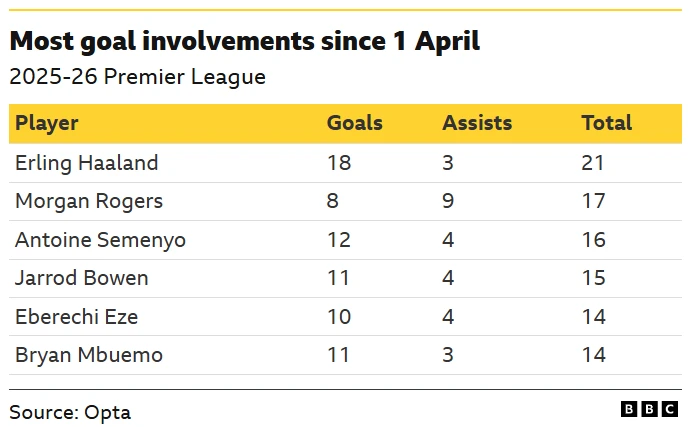This screenshot has width=691, height=427.
Task: Select the Jarrod Bowen name
Action: (82, 278)
